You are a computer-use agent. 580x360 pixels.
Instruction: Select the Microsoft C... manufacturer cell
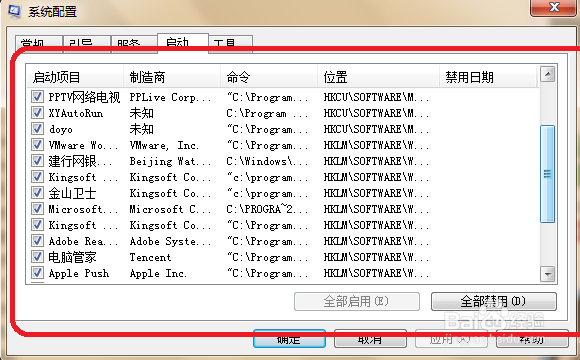(x=170, y=209)
